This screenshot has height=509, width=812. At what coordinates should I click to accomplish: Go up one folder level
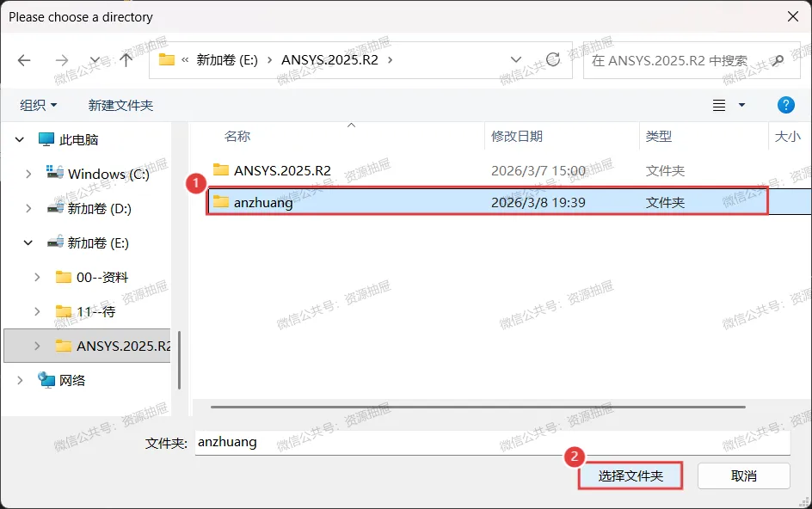[x=126, y=60]
